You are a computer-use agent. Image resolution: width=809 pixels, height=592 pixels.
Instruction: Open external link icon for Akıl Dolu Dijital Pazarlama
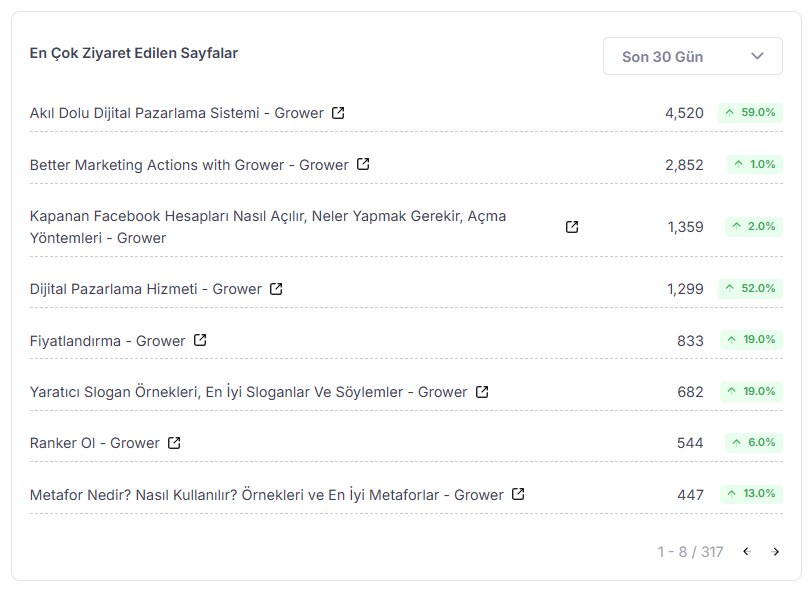tap(338, 113)
